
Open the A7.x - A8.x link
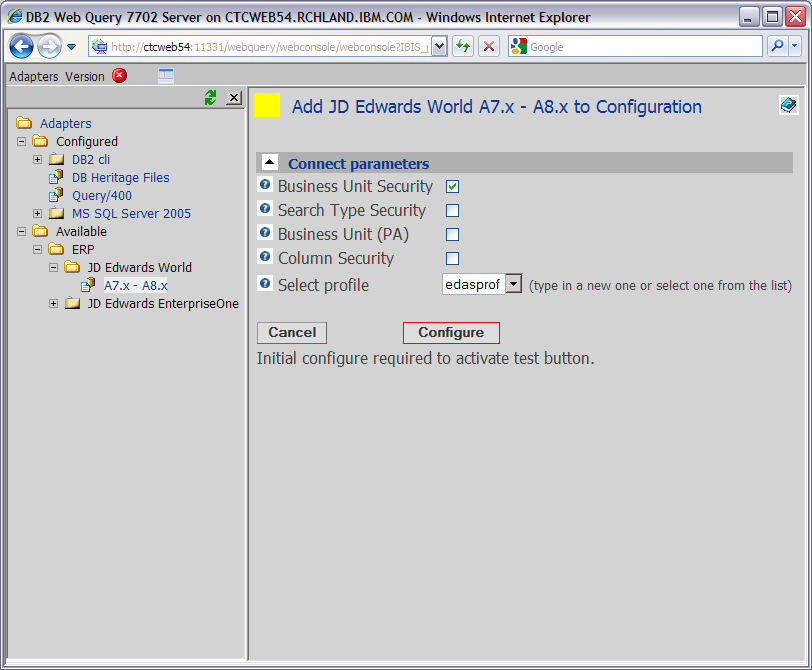point(136,286)
